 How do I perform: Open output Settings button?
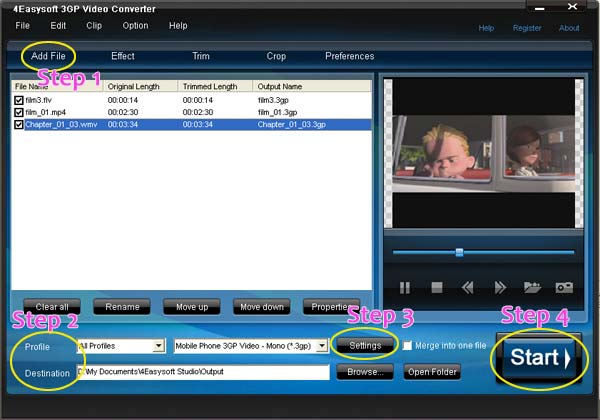365,346
